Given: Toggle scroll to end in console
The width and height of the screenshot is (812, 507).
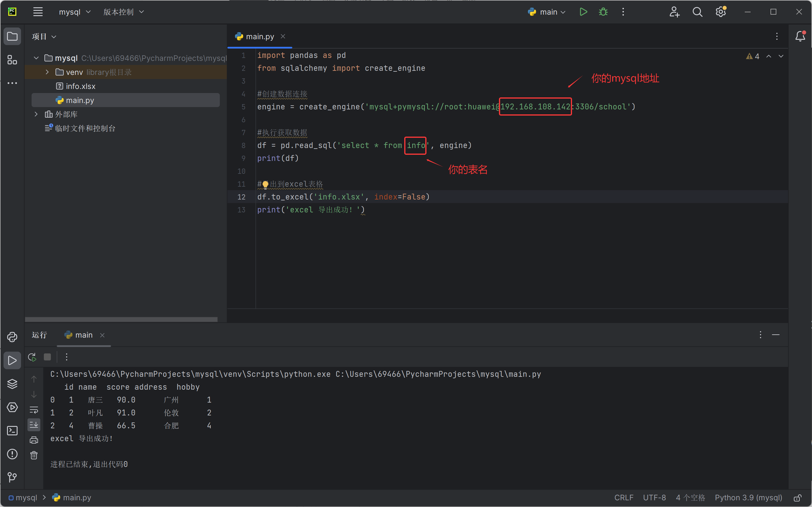Looking at the screenshot, I should coord(34,425).
